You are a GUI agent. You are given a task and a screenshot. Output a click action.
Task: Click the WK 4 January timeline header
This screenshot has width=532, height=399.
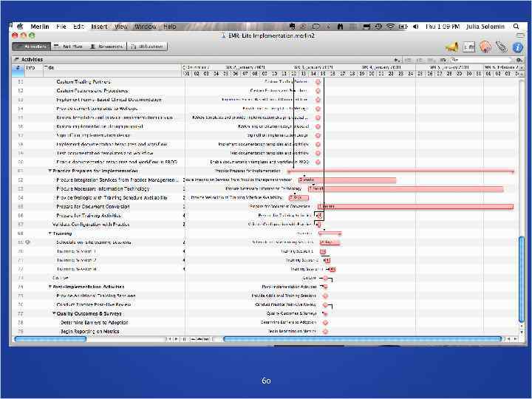tap(381, 67)
